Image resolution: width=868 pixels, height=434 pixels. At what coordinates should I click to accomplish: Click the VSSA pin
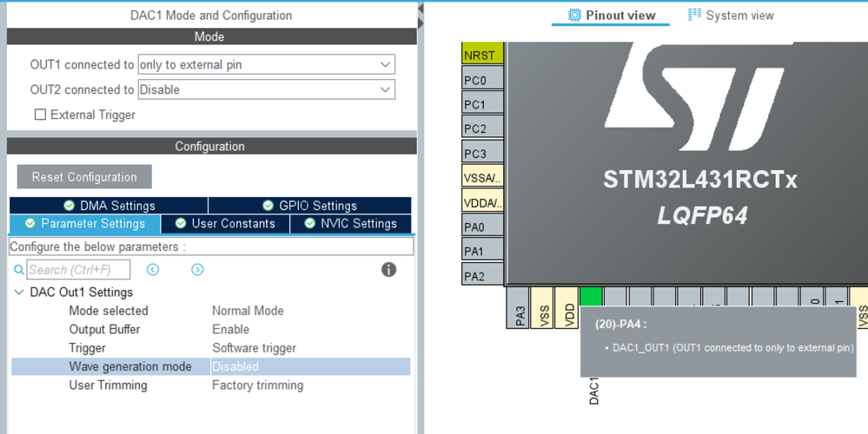pos(483,176)
